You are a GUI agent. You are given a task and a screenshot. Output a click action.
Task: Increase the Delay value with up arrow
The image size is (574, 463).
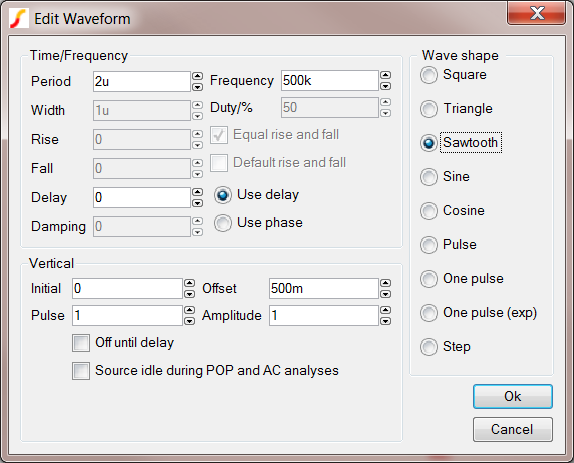pyautogui.click(x=197, y=192)
